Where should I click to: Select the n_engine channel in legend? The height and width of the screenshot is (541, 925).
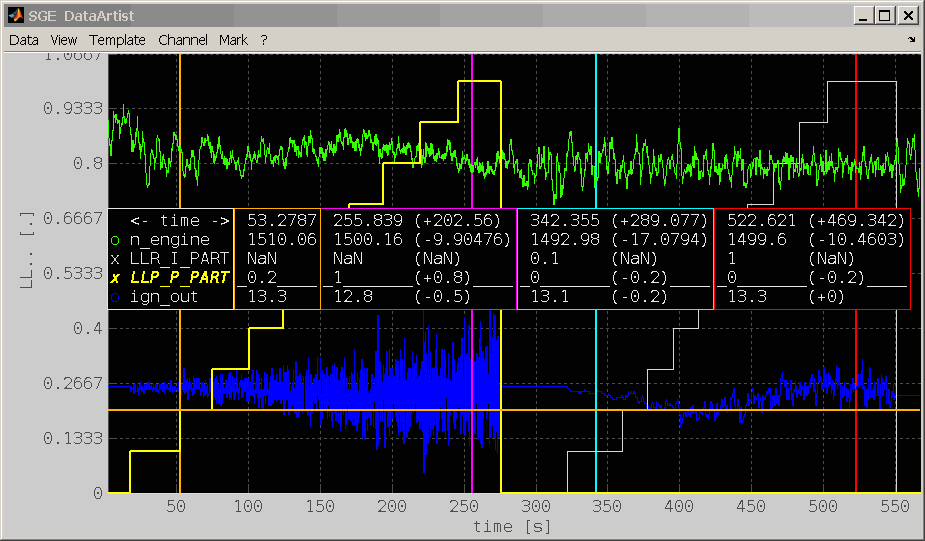tap(169, 240)
